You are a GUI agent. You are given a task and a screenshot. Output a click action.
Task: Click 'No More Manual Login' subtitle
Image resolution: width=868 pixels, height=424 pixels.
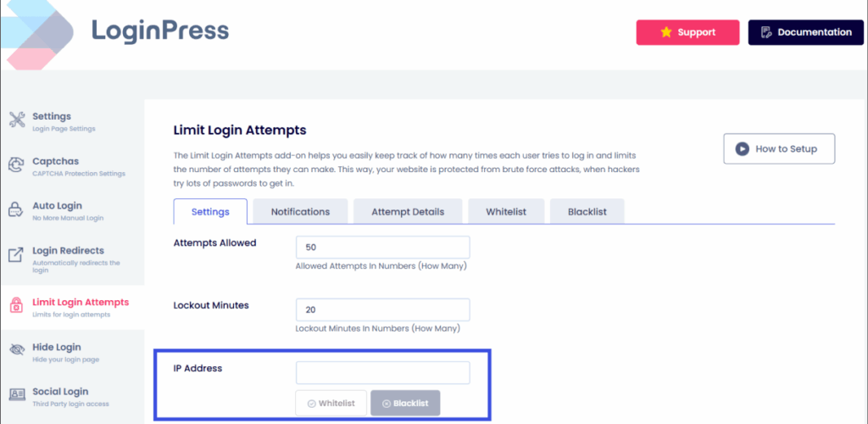tap(68, 218)
